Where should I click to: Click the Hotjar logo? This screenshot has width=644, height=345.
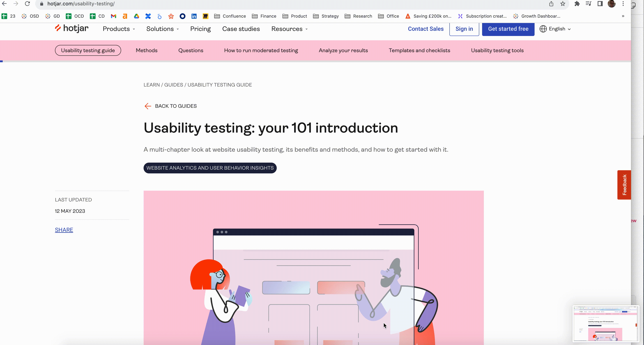[72, 29]
